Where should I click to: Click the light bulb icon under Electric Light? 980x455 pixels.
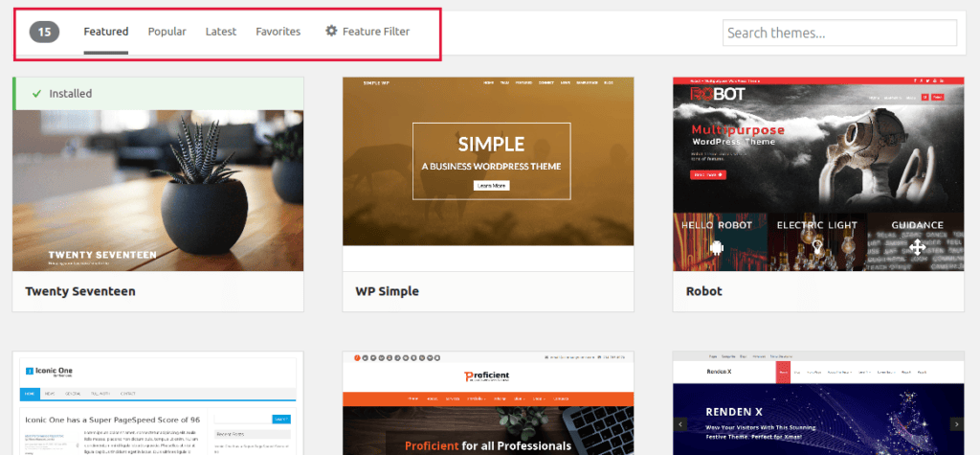pyautogui.click(x=816, y=248)
